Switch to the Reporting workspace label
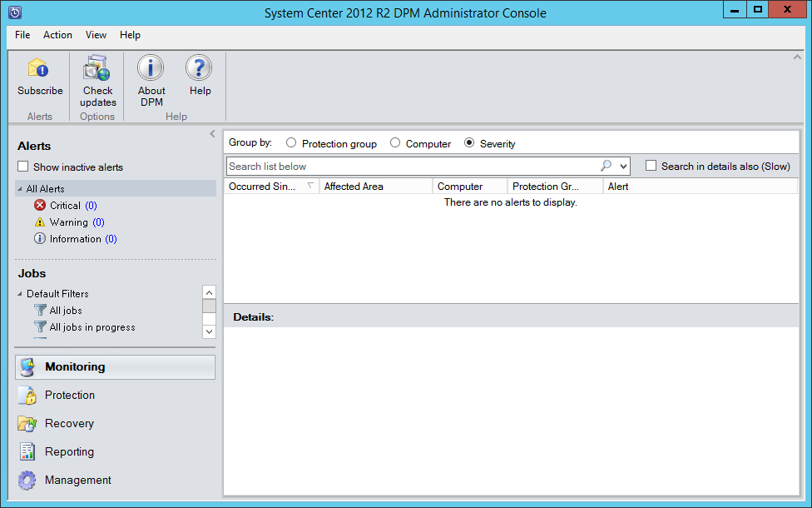The height and width of the screenshot is (508, 812). 69,451
